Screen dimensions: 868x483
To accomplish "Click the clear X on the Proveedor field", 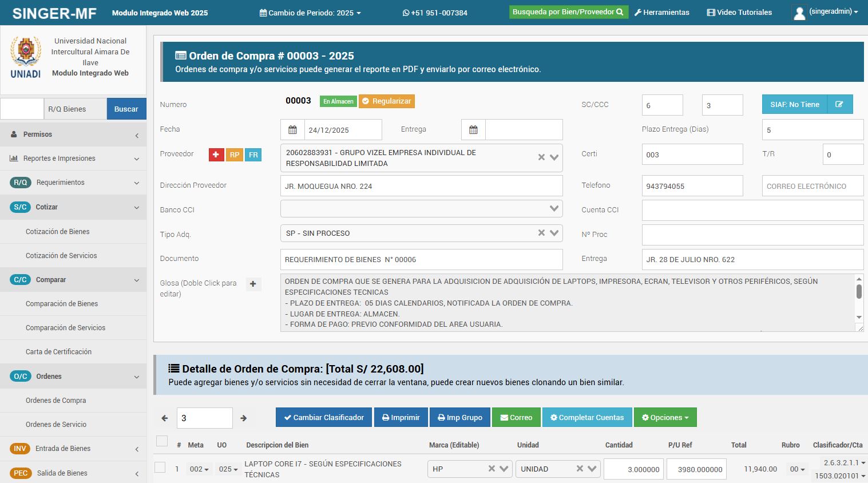I will coord(541,158).
